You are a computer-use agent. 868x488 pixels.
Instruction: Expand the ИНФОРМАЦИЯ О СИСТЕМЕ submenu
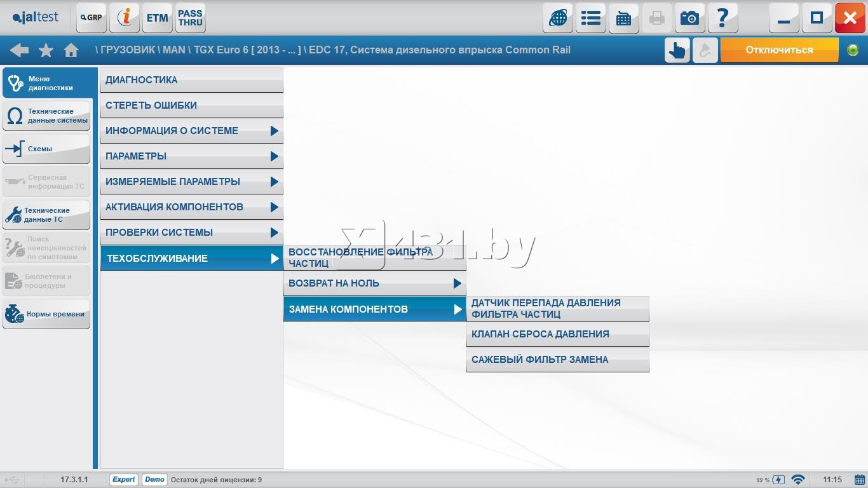[x=191, y=131]
